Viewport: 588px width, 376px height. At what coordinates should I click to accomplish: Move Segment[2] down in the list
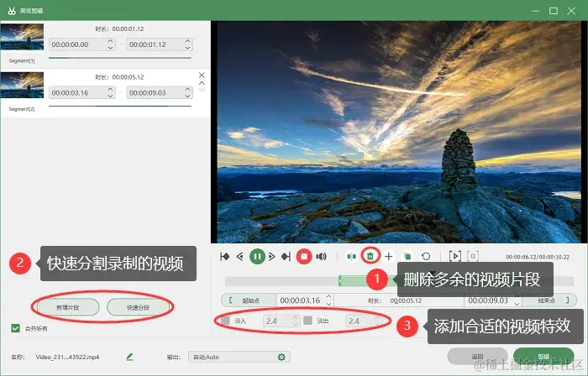coord(202,90)
